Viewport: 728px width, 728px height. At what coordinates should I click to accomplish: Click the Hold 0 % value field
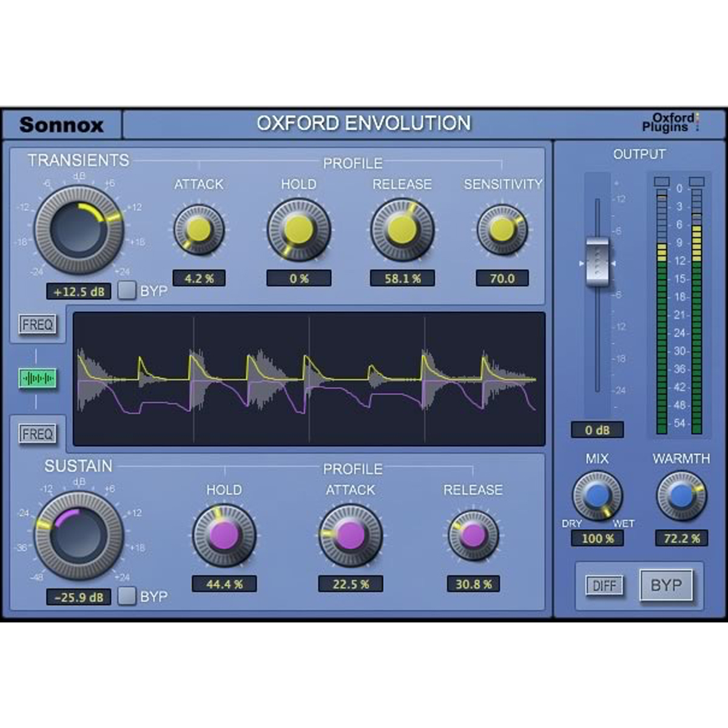pos(298,278)
